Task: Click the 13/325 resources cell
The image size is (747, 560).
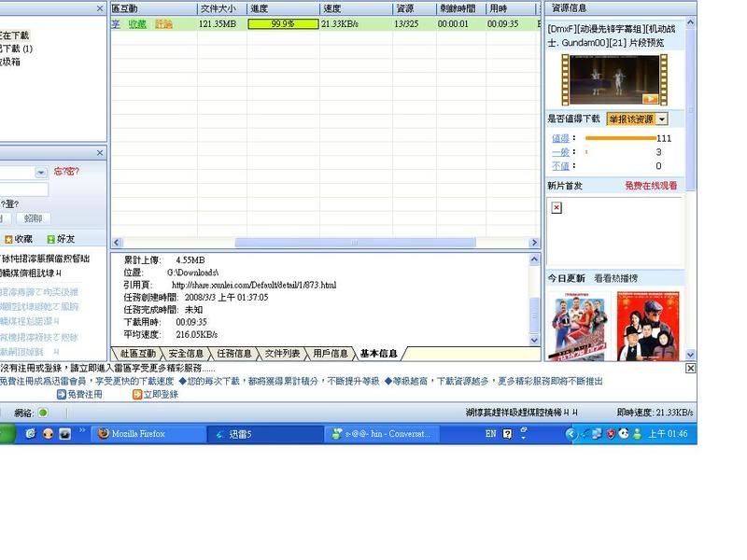Action: 406,24
